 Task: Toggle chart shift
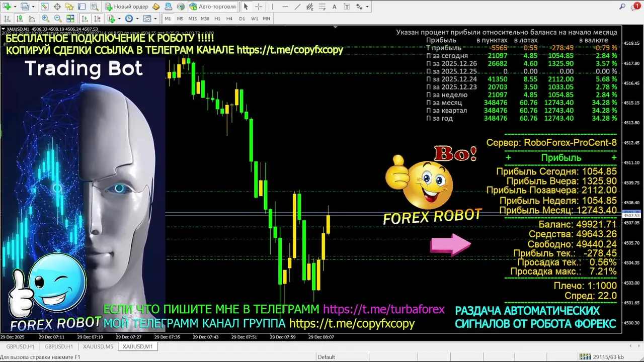97,19
